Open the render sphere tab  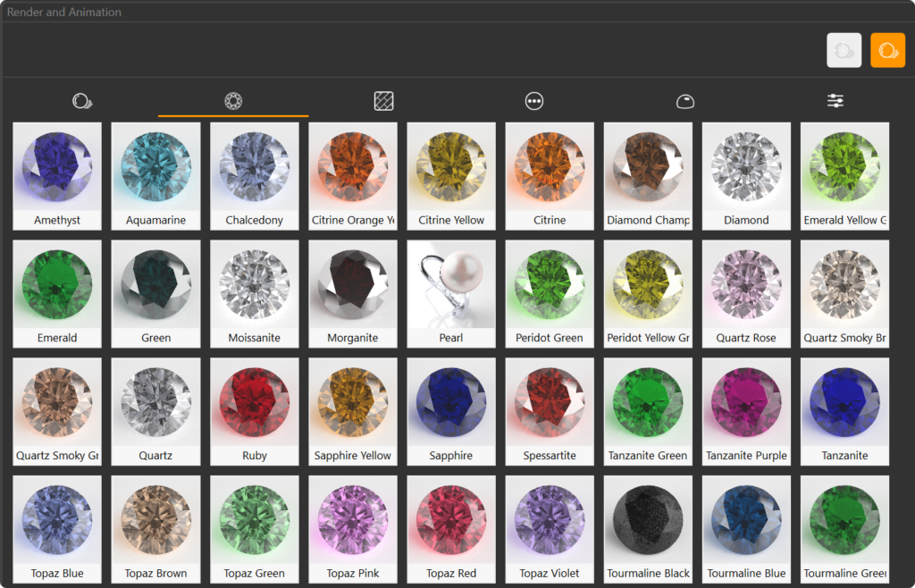[x=82, y=101]
